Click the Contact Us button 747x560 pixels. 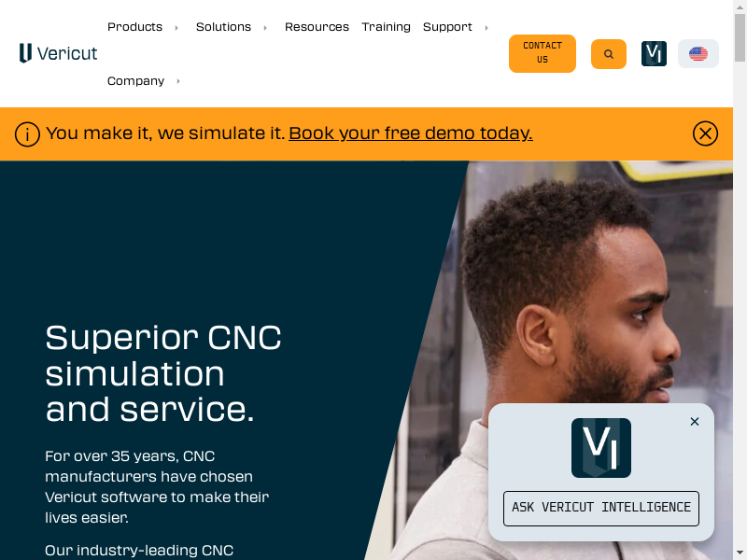(x=543, y=53)
